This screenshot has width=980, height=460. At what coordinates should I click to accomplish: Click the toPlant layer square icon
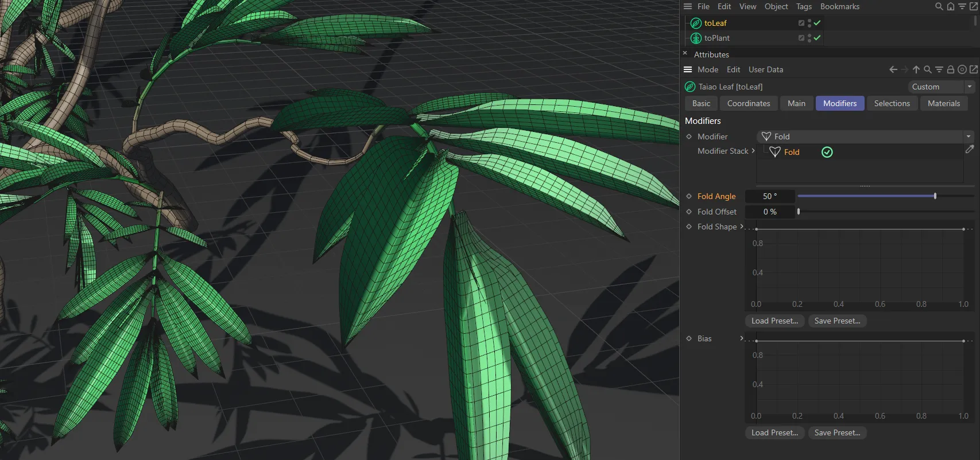click(801, 38)
